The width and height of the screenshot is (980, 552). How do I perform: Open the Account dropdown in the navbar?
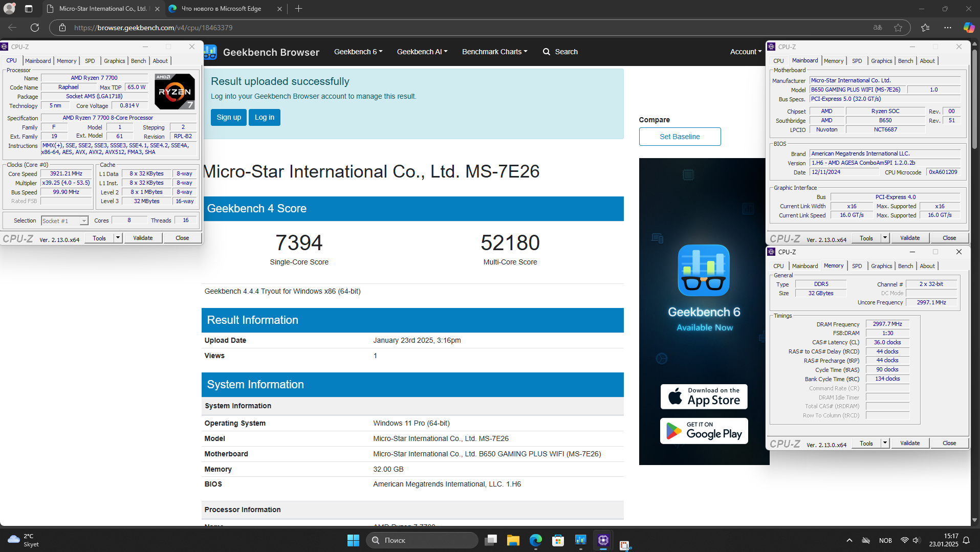click(x=746, y=52)
